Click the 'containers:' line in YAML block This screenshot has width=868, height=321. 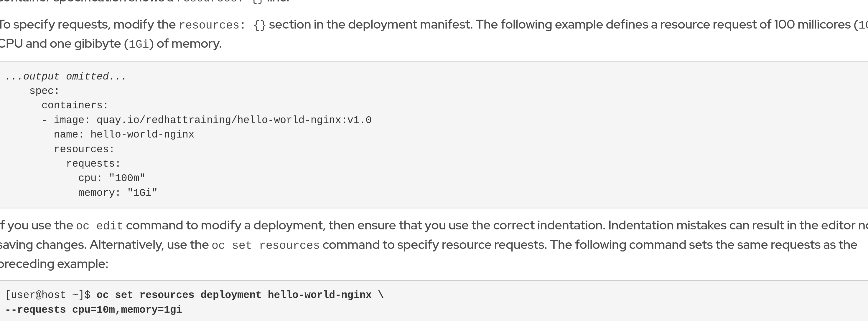coord(75,105)
